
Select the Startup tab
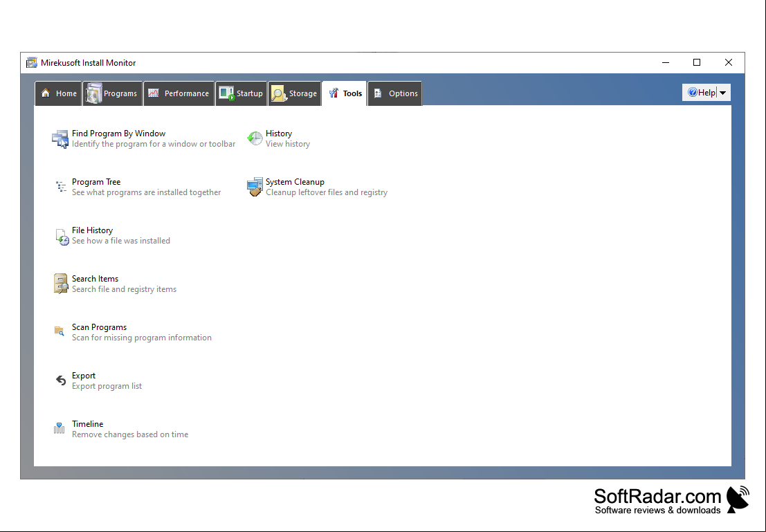click(x=241, y=93)
